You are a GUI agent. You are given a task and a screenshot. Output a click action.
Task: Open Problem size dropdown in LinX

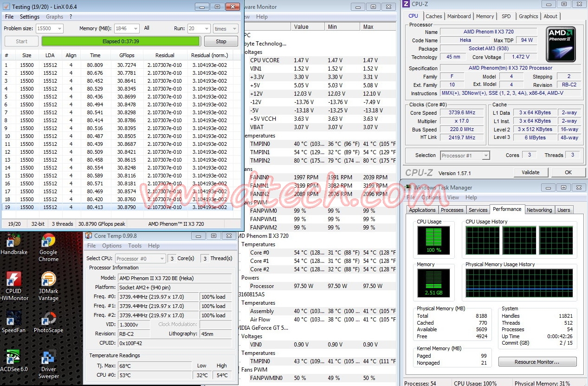pos(49,28)
